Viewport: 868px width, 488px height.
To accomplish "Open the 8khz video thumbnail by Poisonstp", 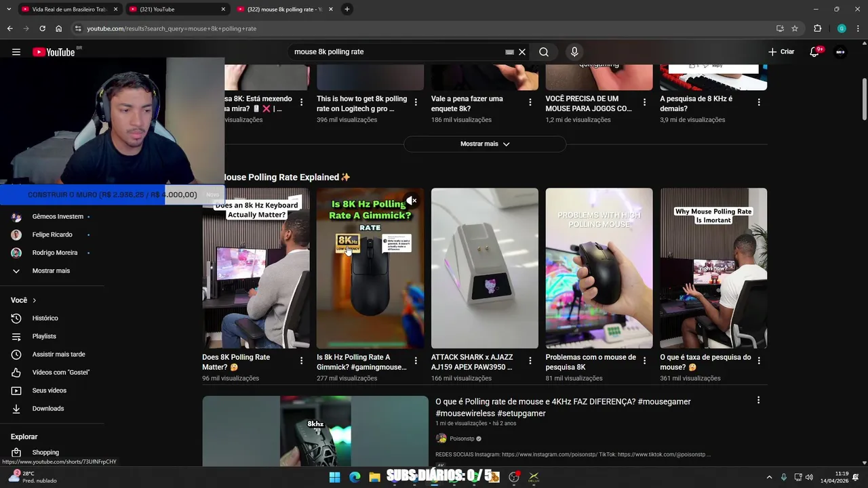I will (315, 431).
